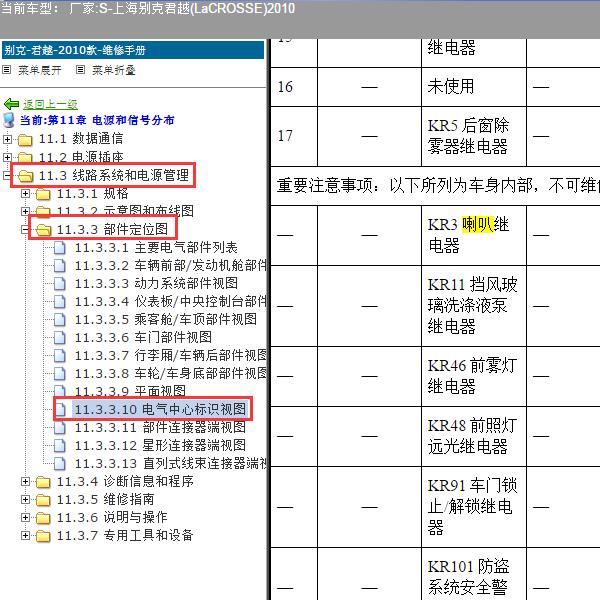This screenshot has height=600, width=600.
Task: Click the folder icon for 11.1 数据通信
Action: coord(25,140)
